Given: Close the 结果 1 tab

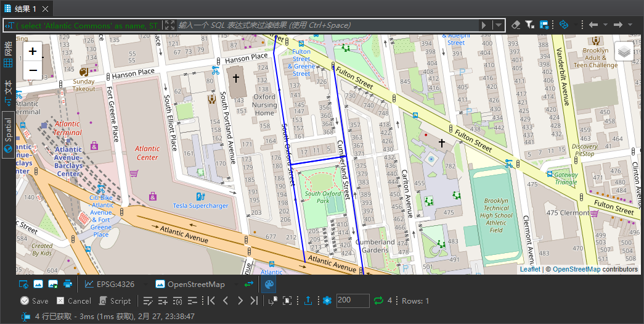Looking at the screenshot, I should coord(45,9).
